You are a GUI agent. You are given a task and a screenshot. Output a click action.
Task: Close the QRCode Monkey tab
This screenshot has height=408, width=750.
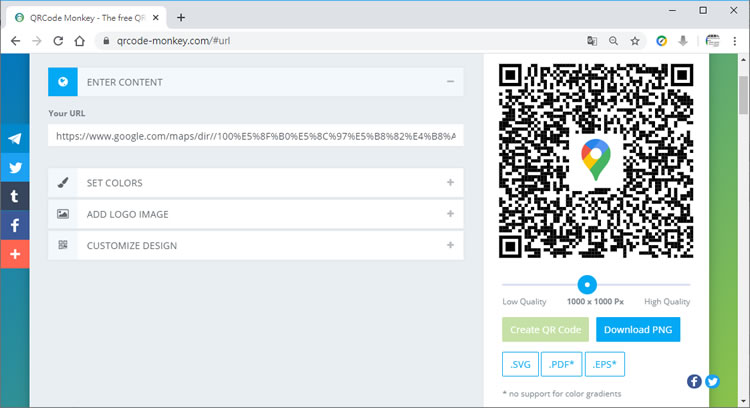pyautogui.click(x=155, y=18)
